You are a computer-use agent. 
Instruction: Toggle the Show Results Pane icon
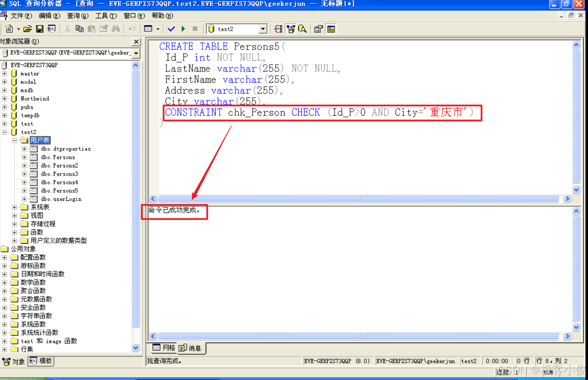[331, 29]
